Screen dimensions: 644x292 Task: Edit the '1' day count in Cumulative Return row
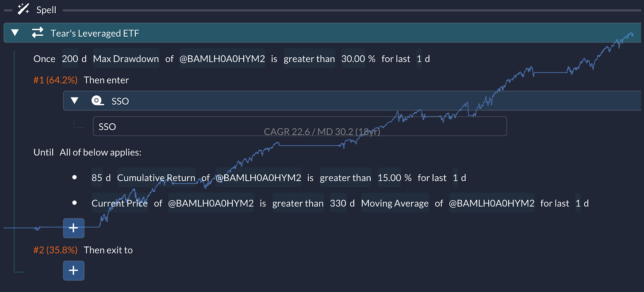pyautogui.click(x=456, y=178)
